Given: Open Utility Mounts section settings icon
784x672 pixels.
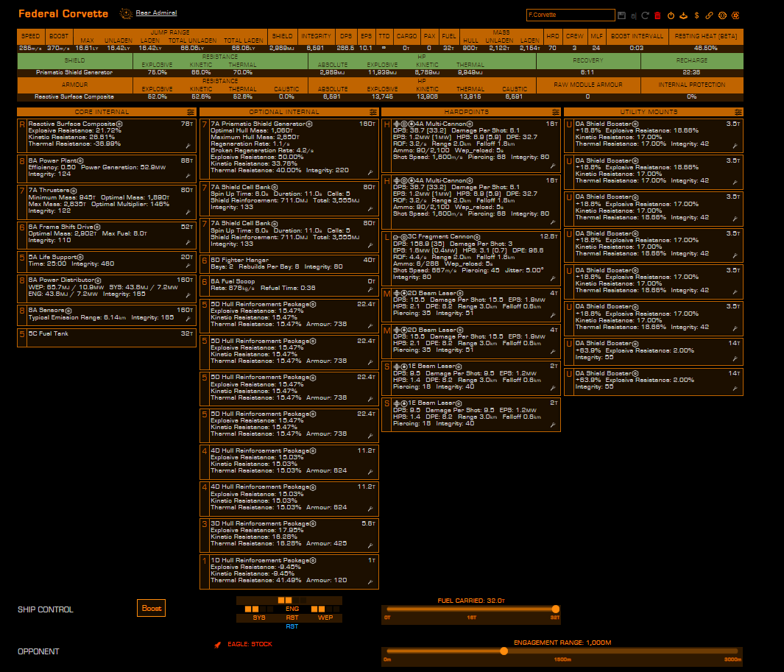Looking at the screenshot, I should coord(738,112).
